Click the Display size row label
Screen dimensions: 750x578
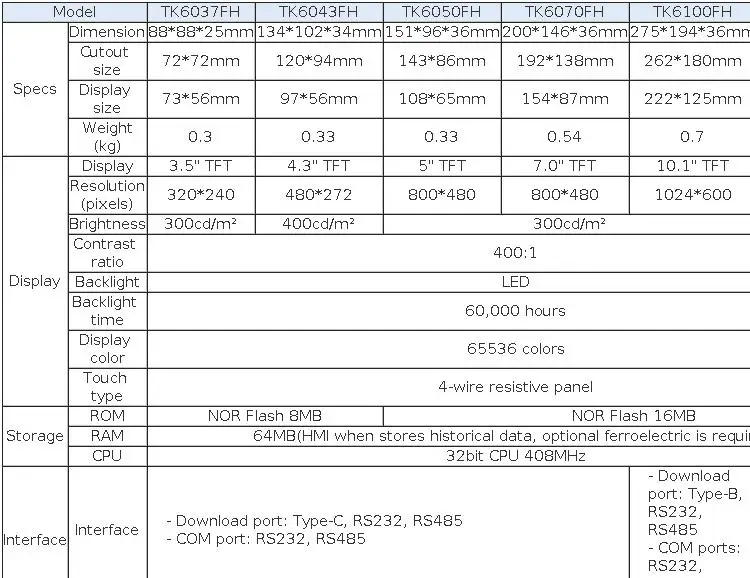(106, 99)
